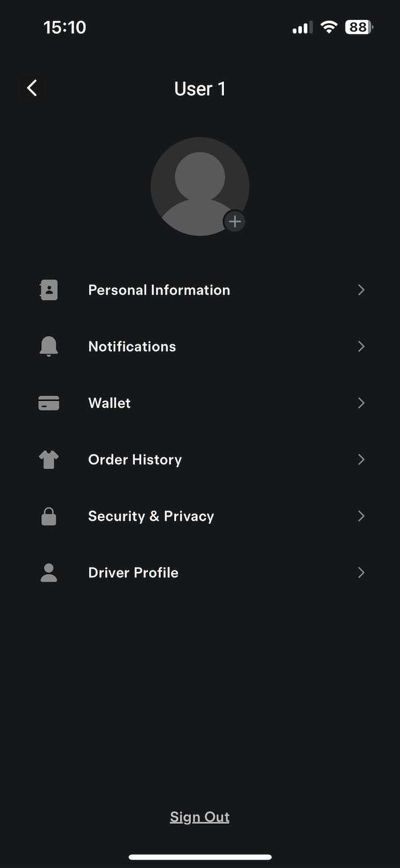Tap the Wallet card icon
The width and height of the screenshot is (400, 868).
[x=49, y=403]
